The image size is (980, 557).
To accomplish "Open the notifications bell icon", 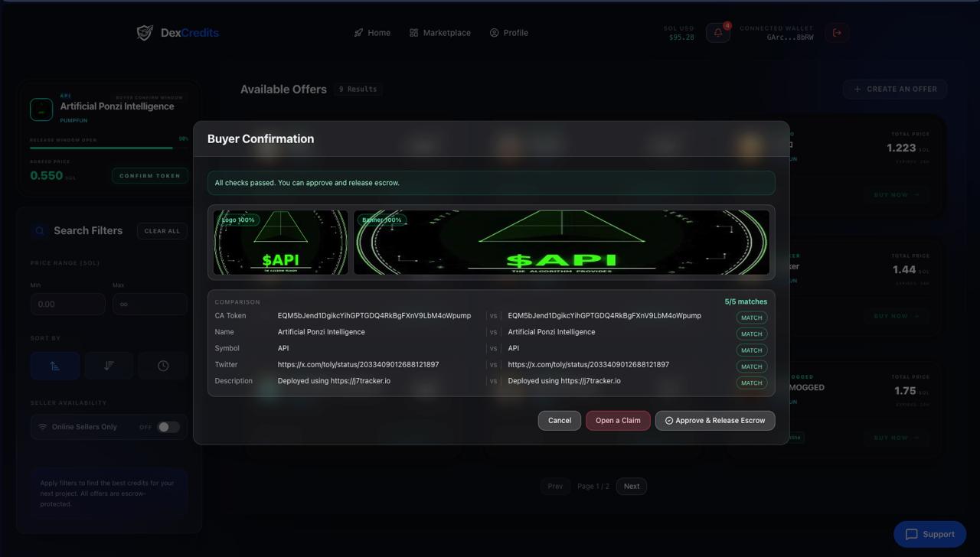I will point(717,33).
